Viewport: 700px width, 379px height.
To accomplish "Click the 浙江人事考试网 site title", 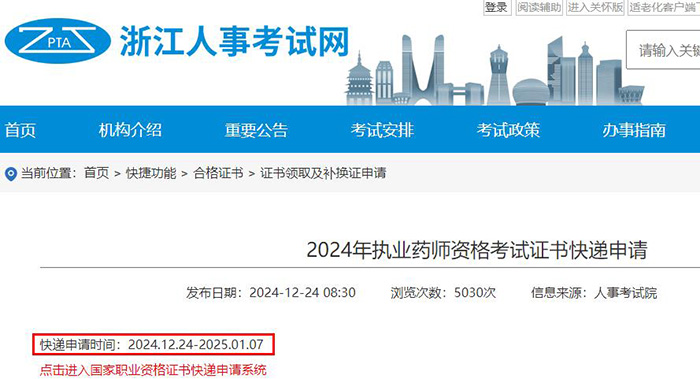I will 234,42.
